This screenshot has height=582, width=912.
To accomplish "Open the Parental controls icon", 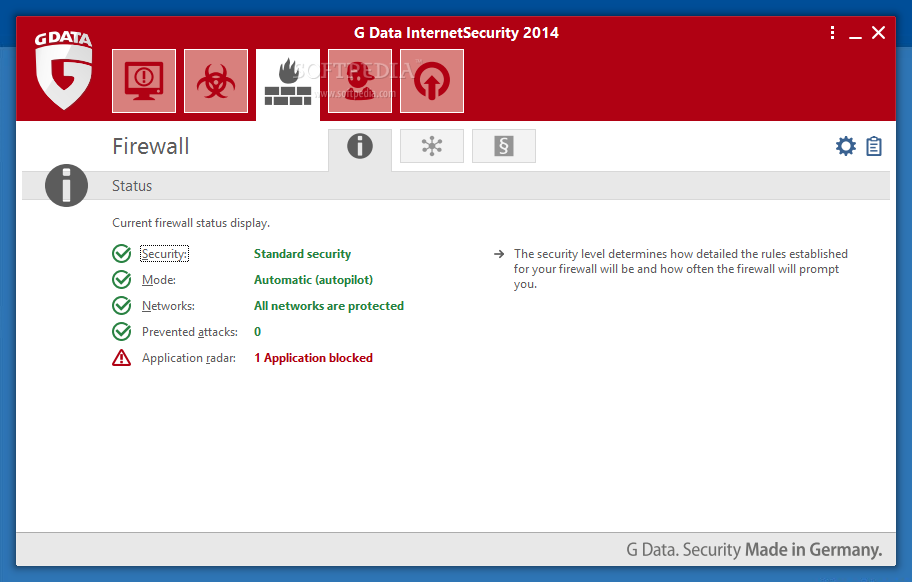I will 360,81.
